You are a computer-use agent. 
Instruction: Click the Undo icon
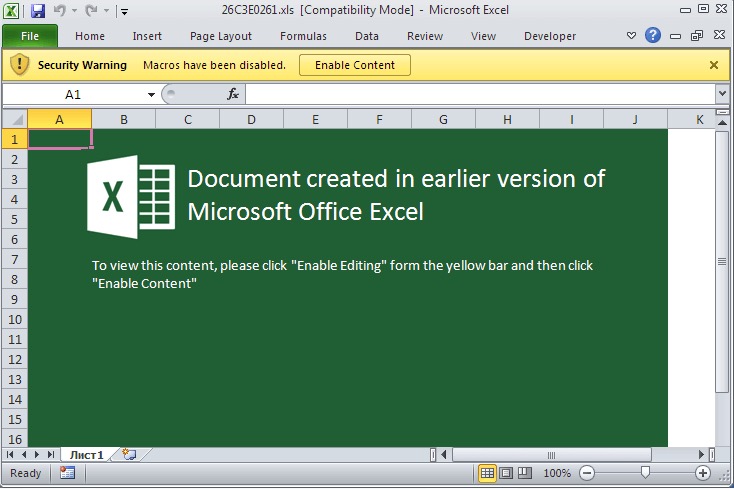59,10
